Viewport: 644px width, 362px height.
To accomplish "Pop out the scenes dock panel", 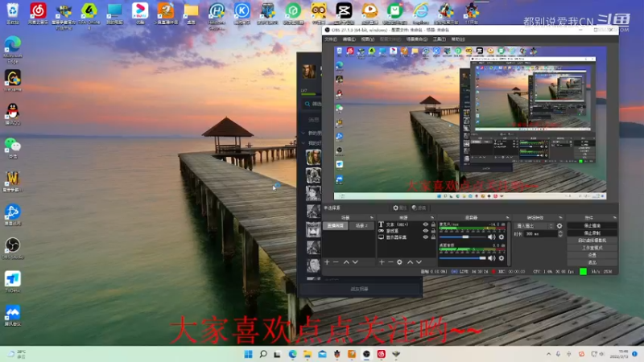I will 372,217.
